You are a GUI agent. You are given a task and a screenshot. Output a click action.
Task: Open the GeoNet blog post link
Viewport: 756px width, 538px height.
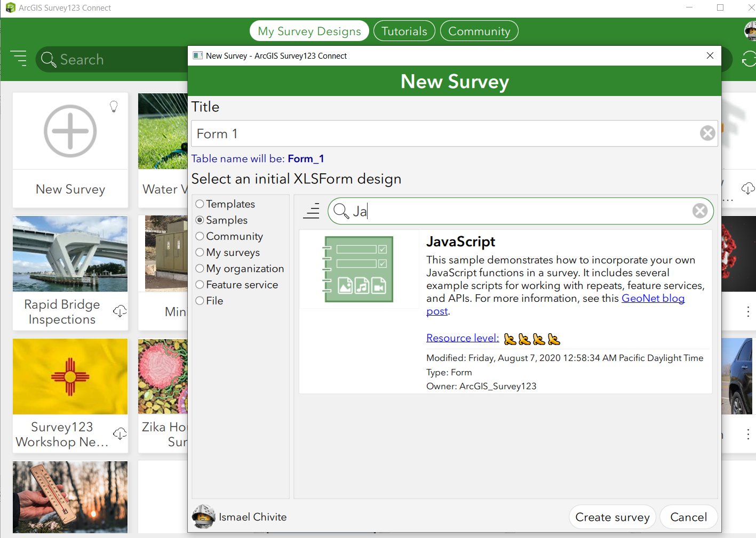653,298
